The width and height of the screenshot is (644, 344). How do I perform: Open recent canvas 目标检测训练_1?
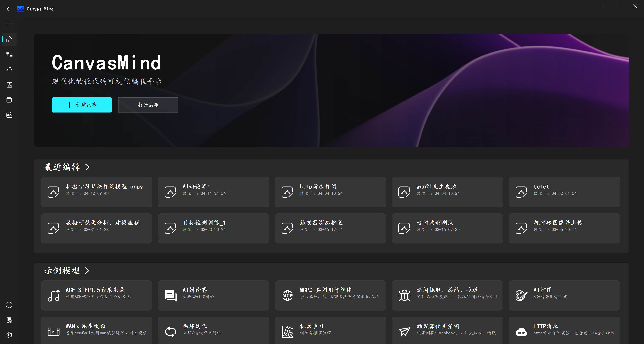pos(213,228)
